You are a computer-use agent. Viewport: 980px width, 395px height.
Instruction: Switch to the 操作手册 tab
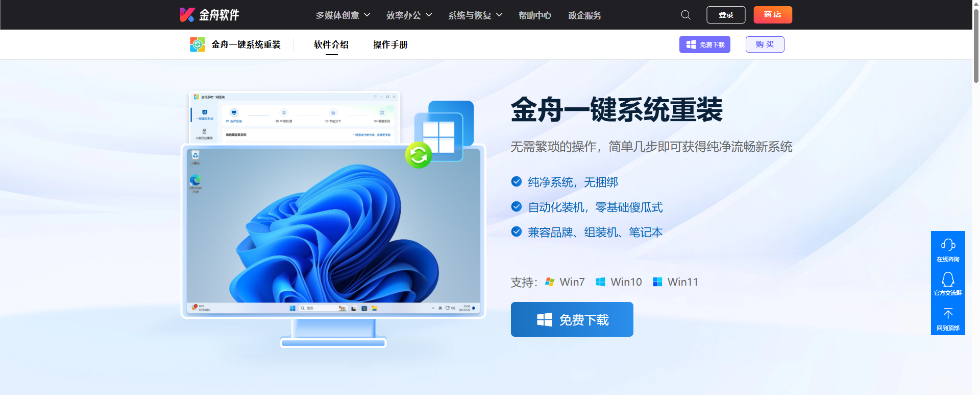390,45
